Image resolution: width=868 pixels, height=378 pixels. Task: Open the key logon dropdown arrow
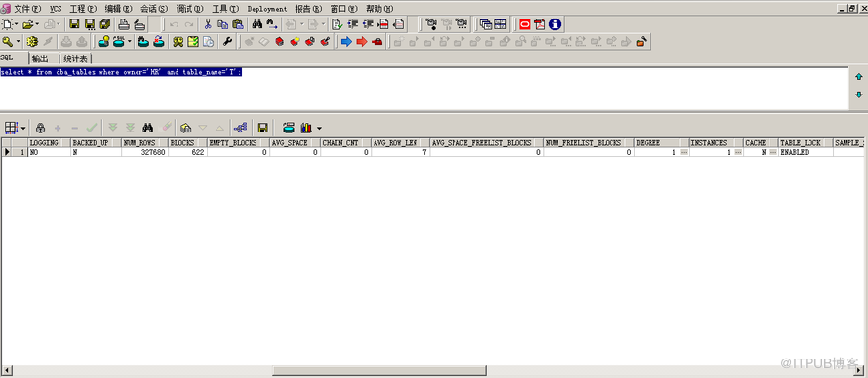tap(19, 42)
